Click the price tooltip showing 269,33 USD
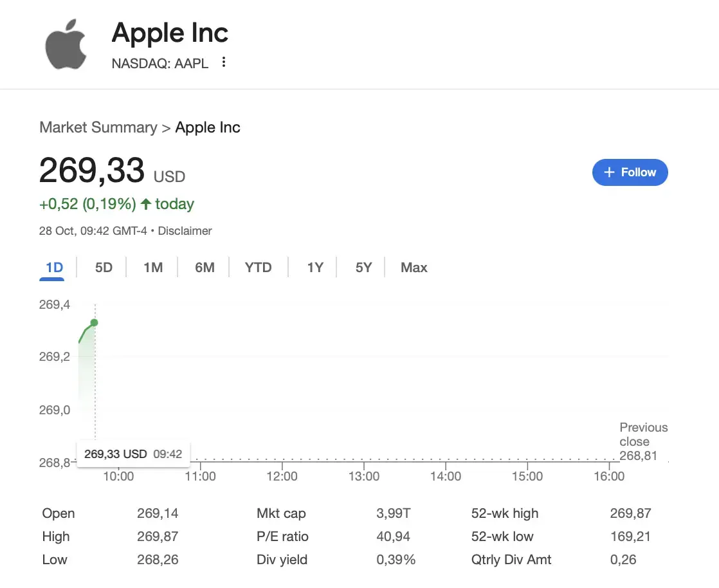This screenshot has width=719, height=588. [132, 454]
